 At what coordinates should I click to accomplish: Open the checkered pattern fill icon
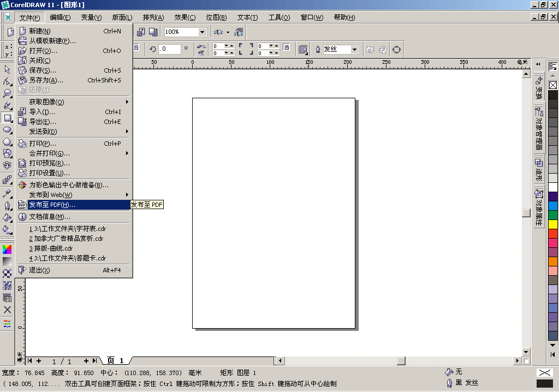(x=7, y=274)
